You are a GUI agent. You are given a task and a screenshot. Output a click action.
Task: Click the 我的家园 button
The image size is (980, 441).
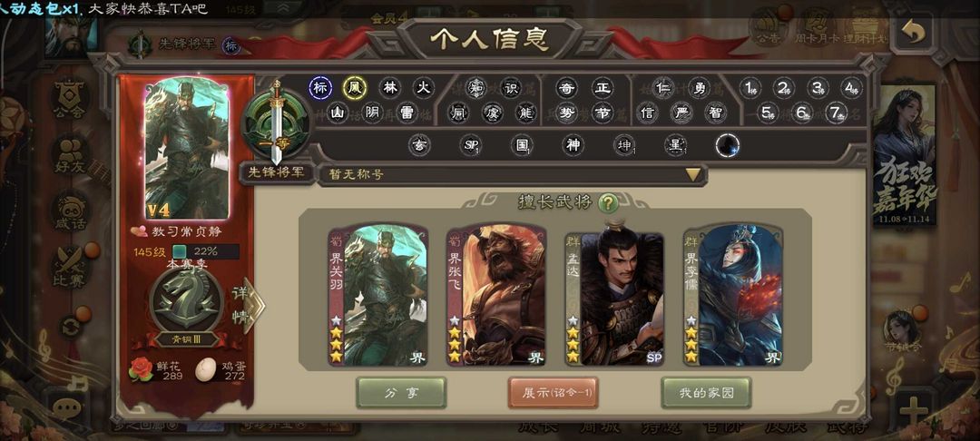[706, 393]
